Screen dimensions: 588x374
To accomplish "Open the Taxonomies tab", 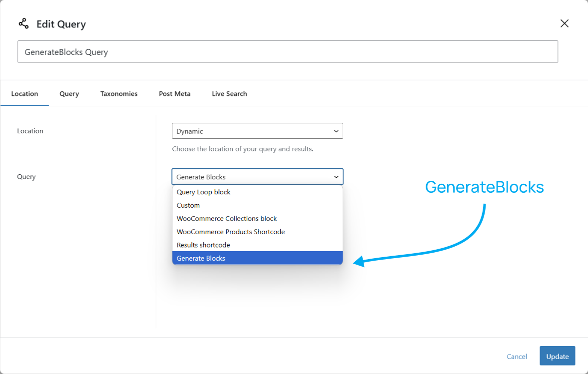I will pos(119,94).
